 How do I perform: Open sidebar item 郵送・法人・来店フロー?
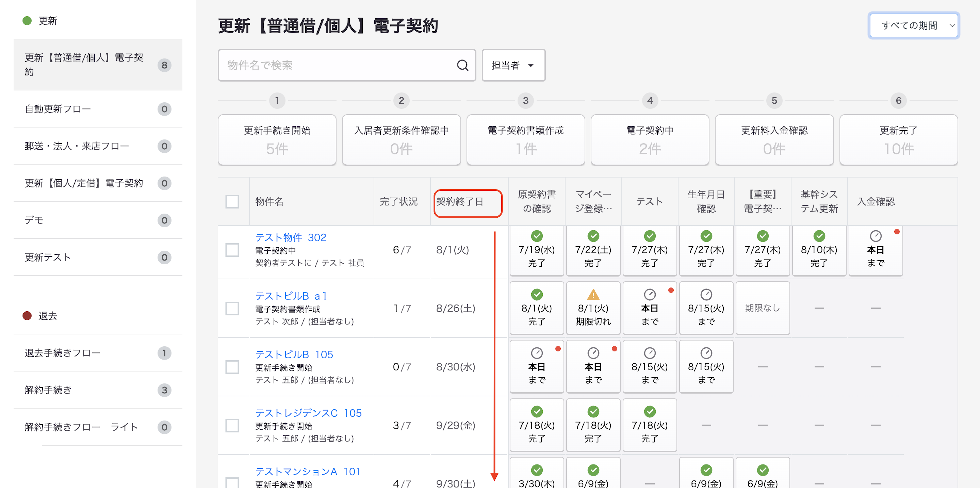tap(98, 146)
